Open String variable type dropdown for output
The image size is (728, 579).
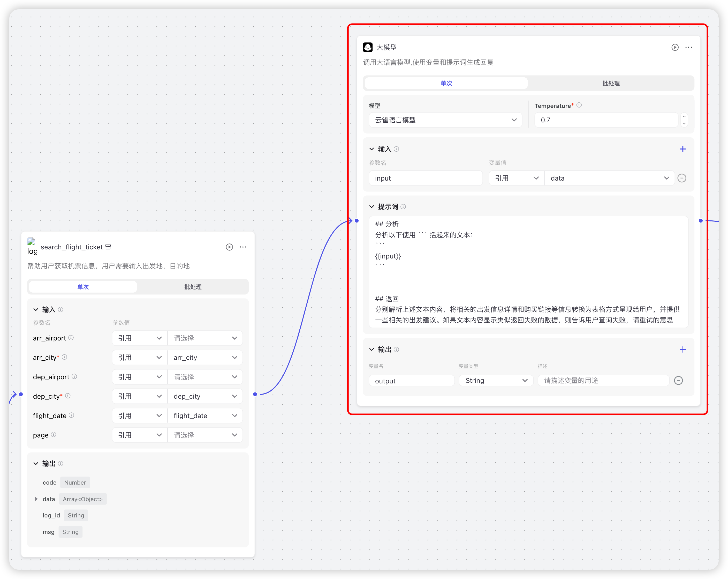(x=496, y=381)
